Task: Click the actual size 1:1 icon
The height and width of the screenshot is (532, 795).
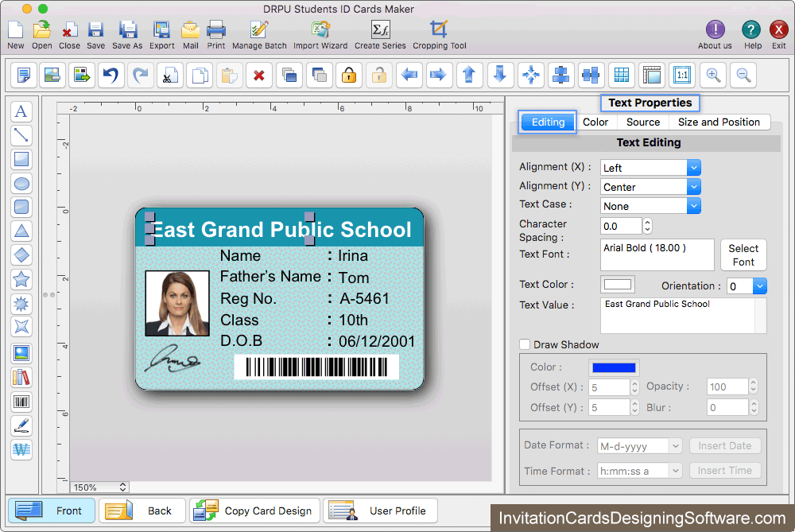Action: [x=682, y=76]
